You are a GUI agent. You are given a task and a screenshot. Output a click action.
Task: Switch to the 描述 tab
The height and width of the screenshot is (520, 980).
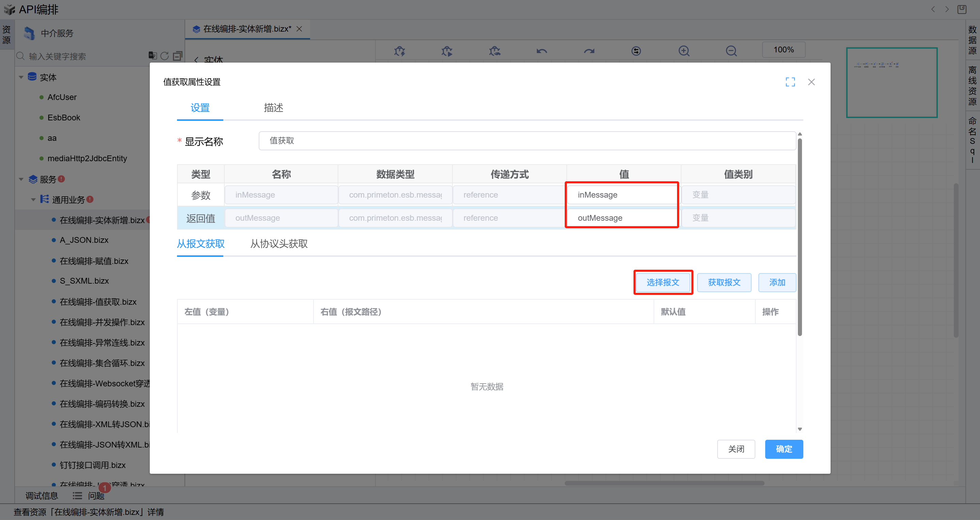click(273, 107)
